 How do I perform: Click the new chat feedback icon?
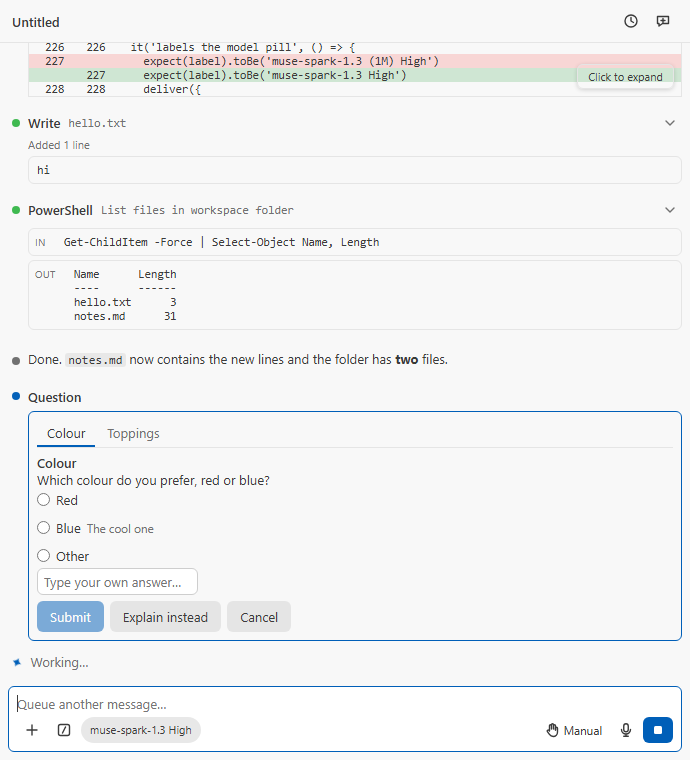coord(662,21)
